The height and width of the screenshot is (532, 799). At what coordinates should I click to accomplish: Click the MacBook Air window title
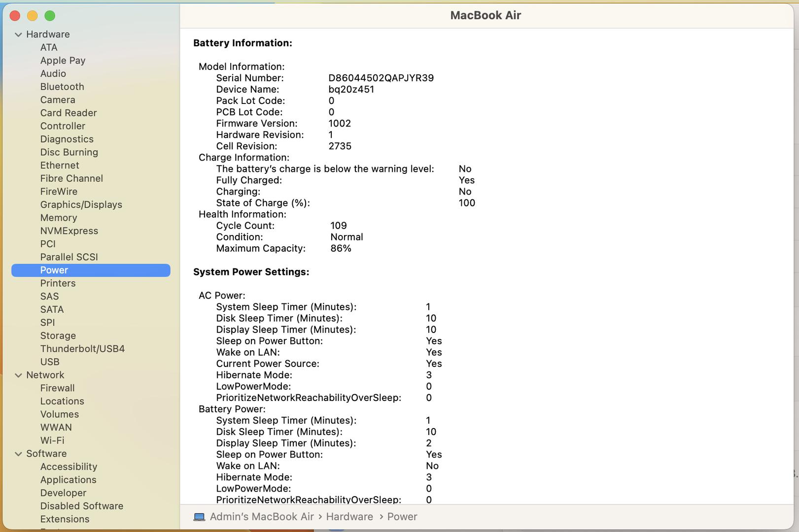coord(486,15)
